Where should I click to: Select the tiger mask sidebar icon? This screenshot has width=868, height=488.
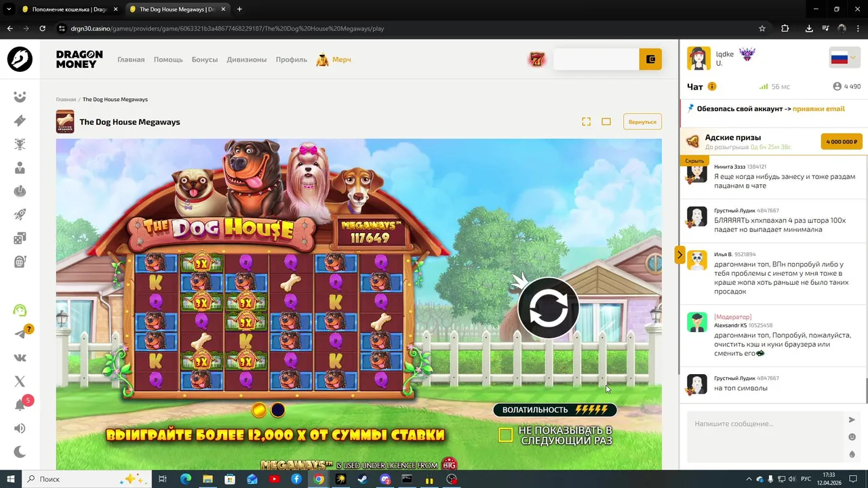20,144
